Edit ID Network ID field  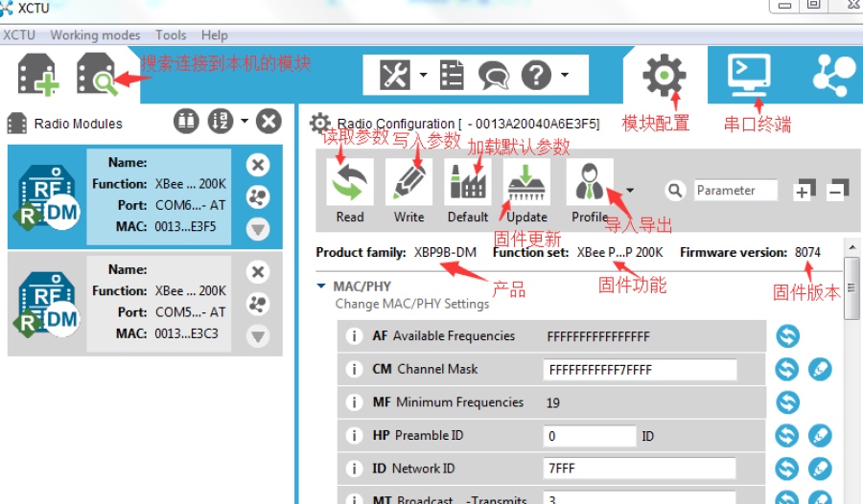(640, 469)
